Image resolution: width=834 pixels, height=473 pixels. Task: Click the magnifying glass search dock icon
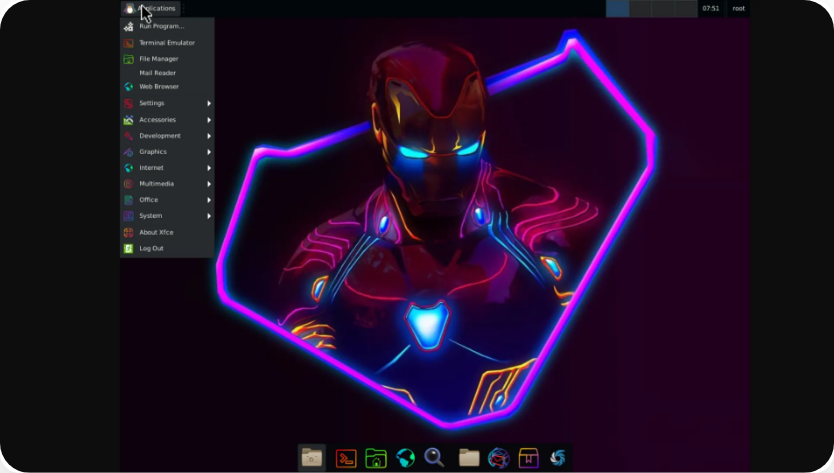(434, 458)
